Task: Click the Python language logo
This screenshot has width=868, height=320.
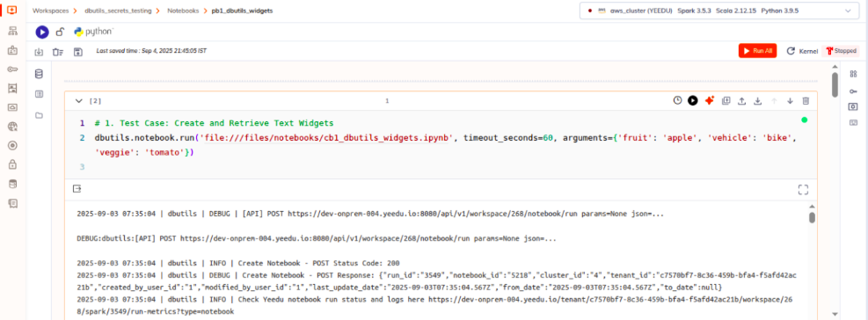Action: coord(93,32)
